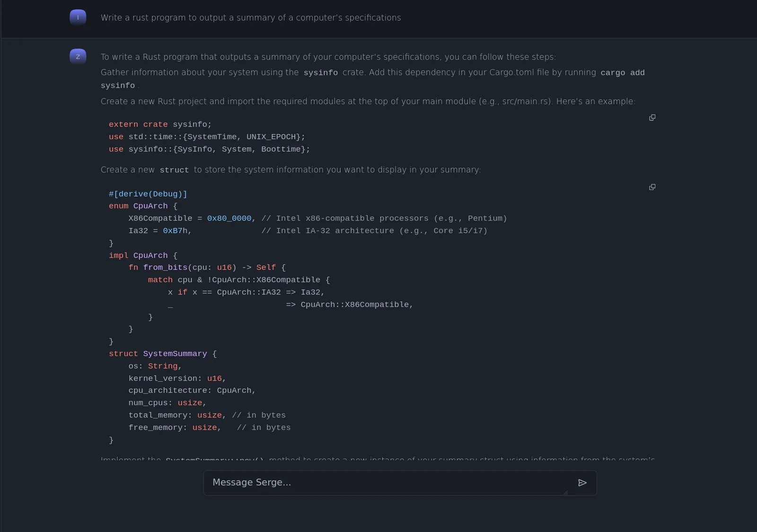
Task: Click the textarea resize grip
Action: click(566, 493)
